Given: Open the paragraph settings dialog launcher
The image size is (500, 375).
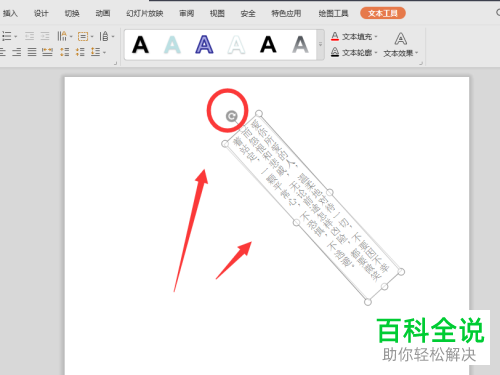Looking at the screenshot, I should click(x=115, y=63).
